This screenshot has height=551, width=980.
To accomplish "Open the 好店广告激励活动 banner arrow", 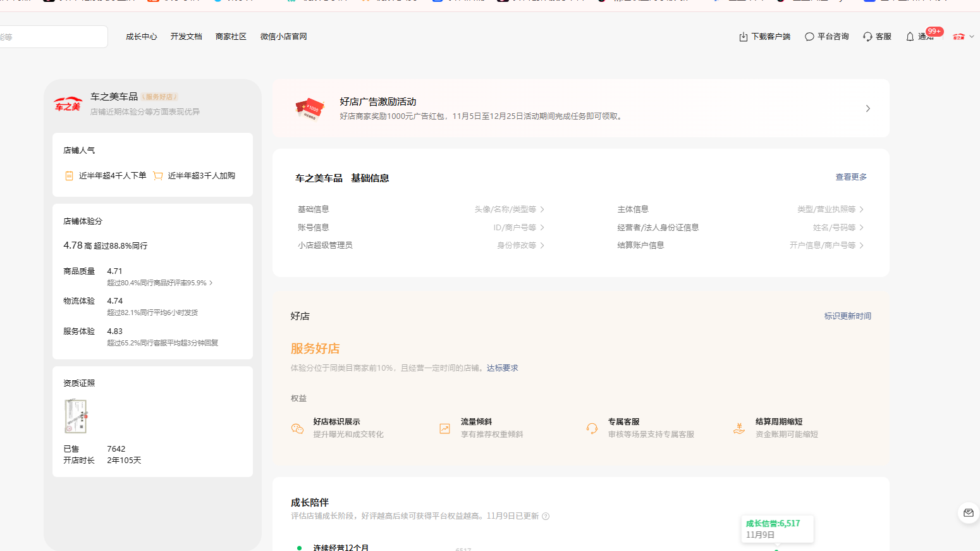I will tap(868, 108).
